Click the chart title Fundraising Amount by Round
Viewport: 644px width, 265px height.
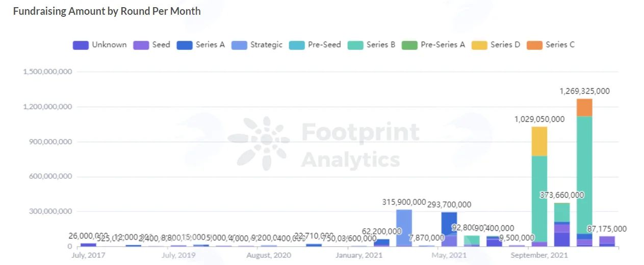[x=107, y=11]
